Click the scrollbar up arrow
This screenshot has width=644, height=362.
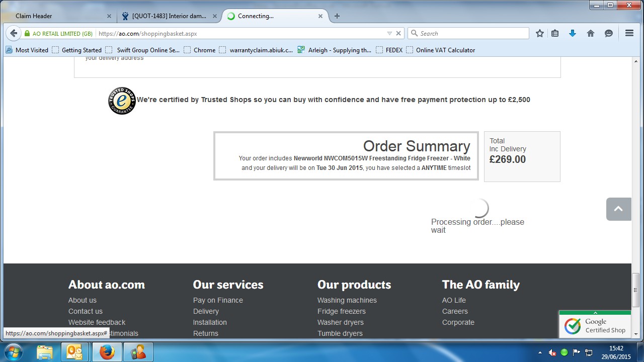tap(636, 61)
